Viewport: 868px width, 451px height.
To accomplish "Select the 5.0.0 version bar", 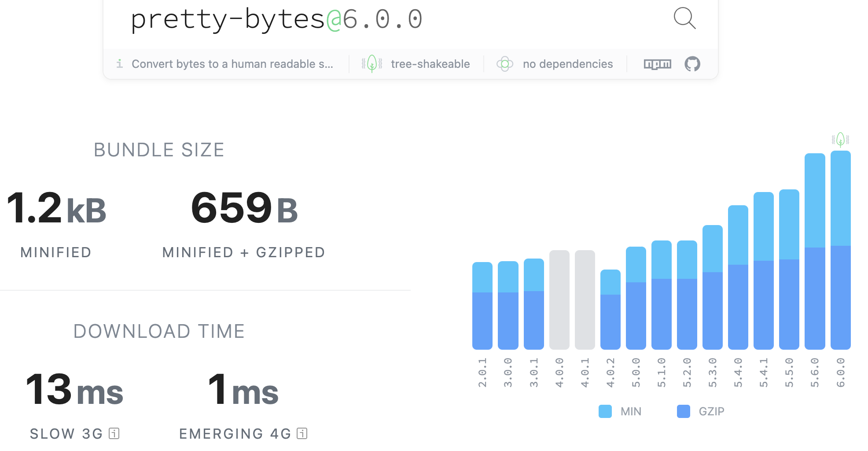I will [636, 298].
